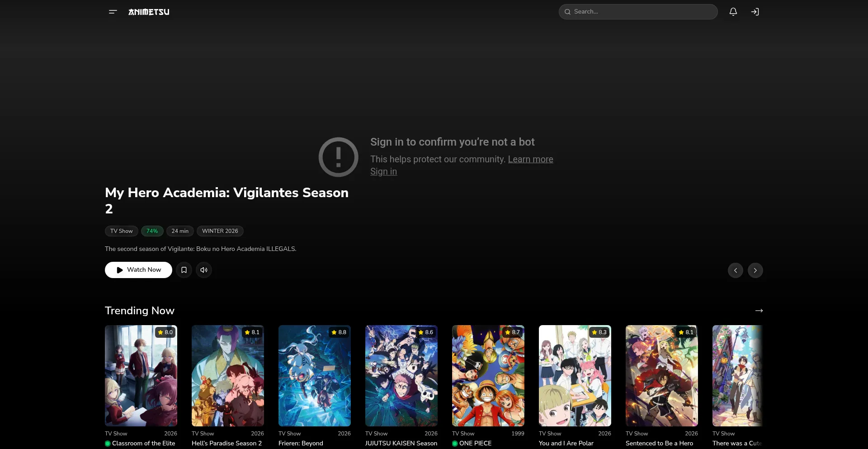
Task: Toggle the trailer sound speaker icon
Action: click(204, 270)
